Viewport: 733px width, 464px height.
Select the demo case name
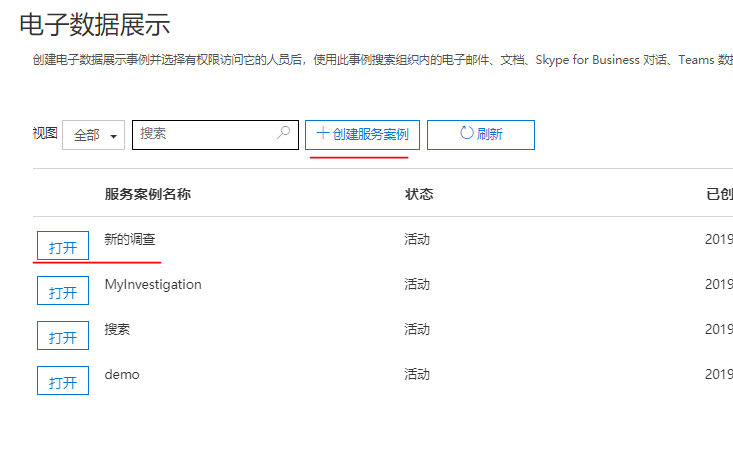[122, 375]
